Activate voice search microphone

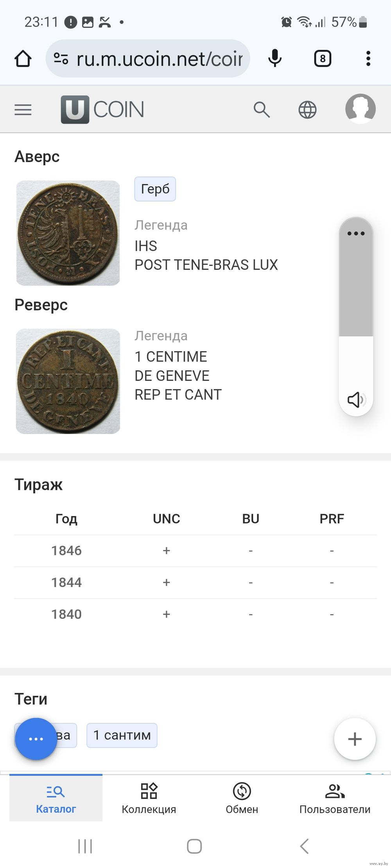pos(275,59)
